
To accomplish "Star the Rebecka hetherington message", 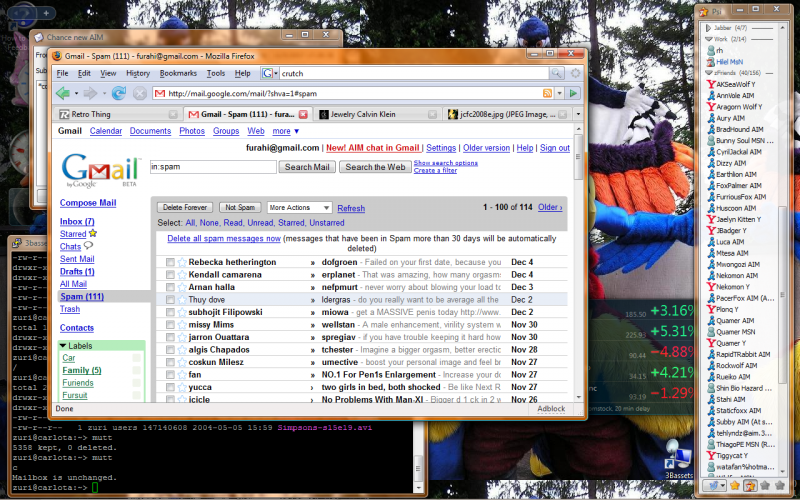I will point(182,262).
